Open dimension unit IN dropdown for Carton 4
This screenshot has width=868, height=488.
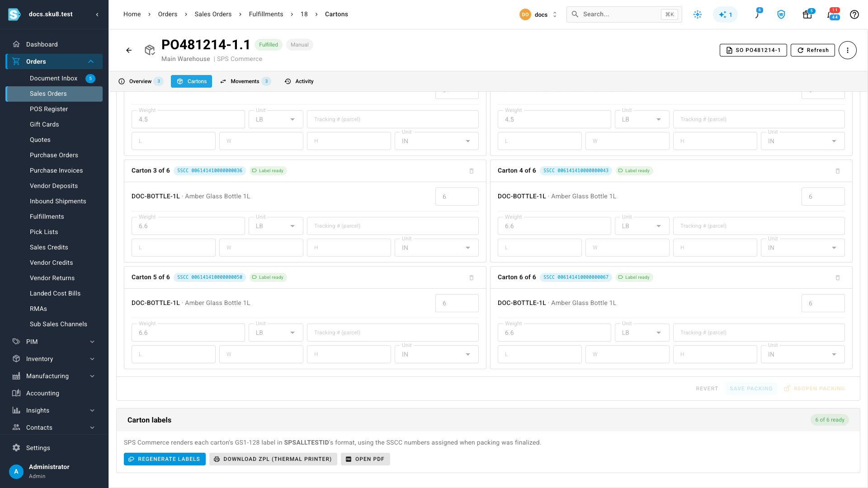(802, 248)
